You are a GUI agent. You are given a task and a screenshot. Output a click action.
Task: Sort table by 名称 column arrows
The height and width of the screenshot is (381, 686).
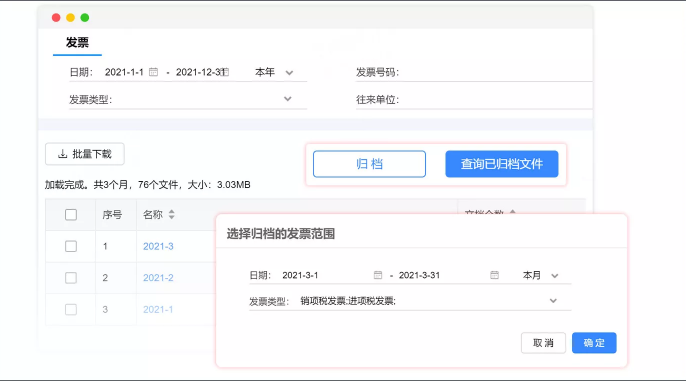coord(172,214)
